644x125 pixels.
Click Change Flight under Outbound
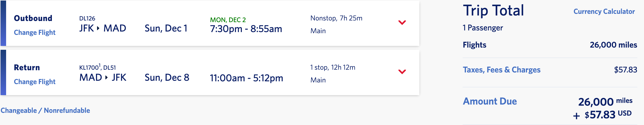point(35,33)
